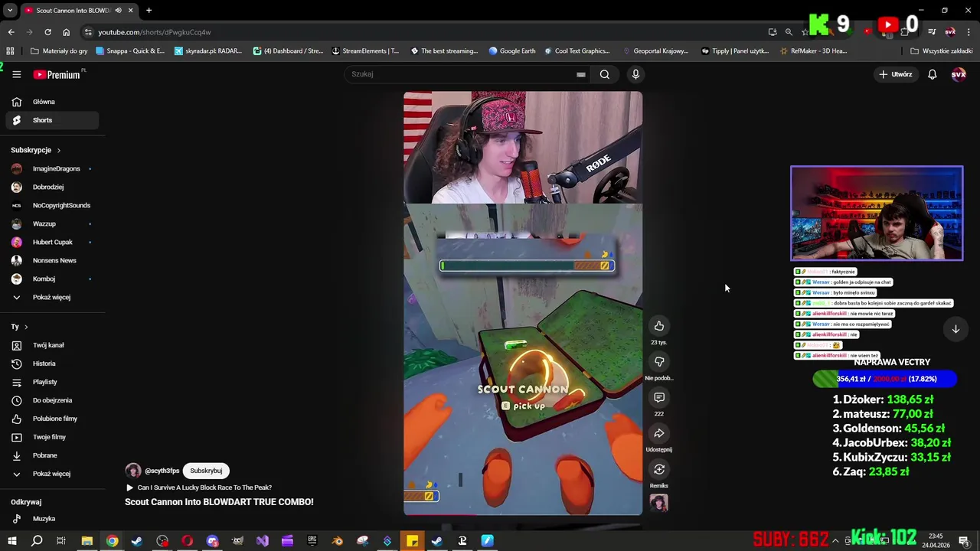The width and height of the screenshot is (980, 551).
Task: Open Subskrypcje section chevron
Action: tap(58, 150)
